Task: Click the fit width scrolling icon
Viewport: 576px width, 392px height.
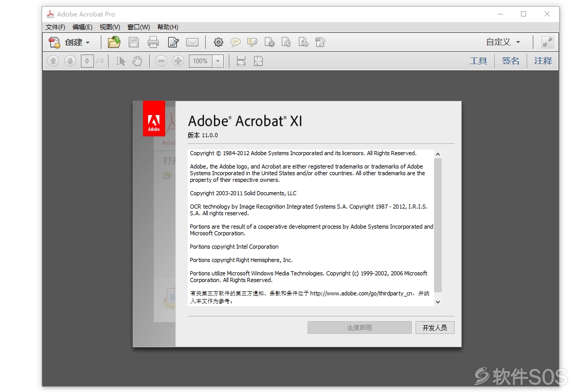Action: (x=241, y=61)
